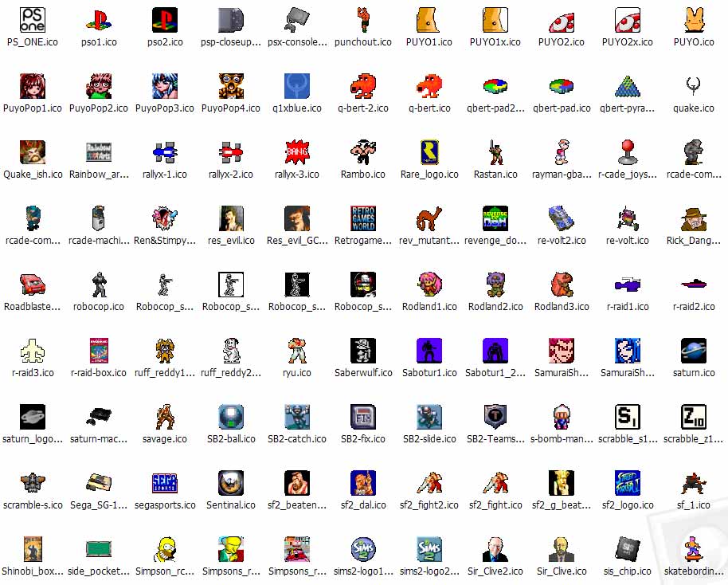Viewport: 728px width, 585px height.
Task: Select the Roadblaste red car icon
Action: 33,285
